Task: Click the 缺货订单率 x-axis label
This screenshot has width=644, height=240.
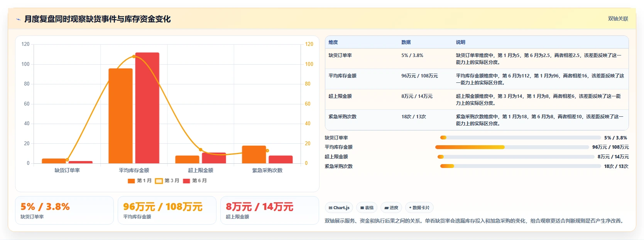Action: point(67,170)
